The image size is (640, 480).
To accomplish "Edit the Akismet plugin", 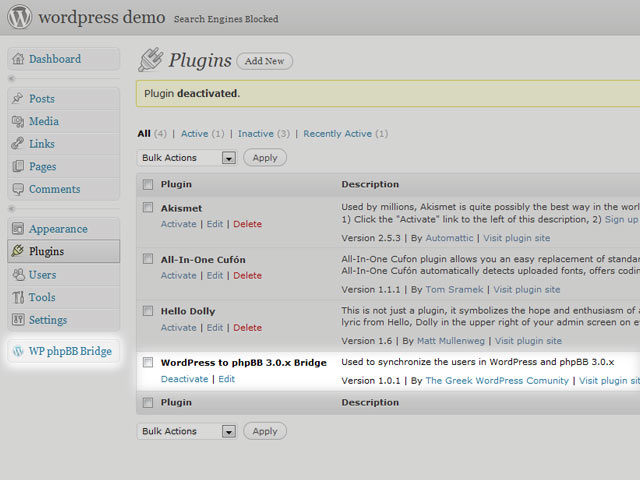I will click(215, 224).
